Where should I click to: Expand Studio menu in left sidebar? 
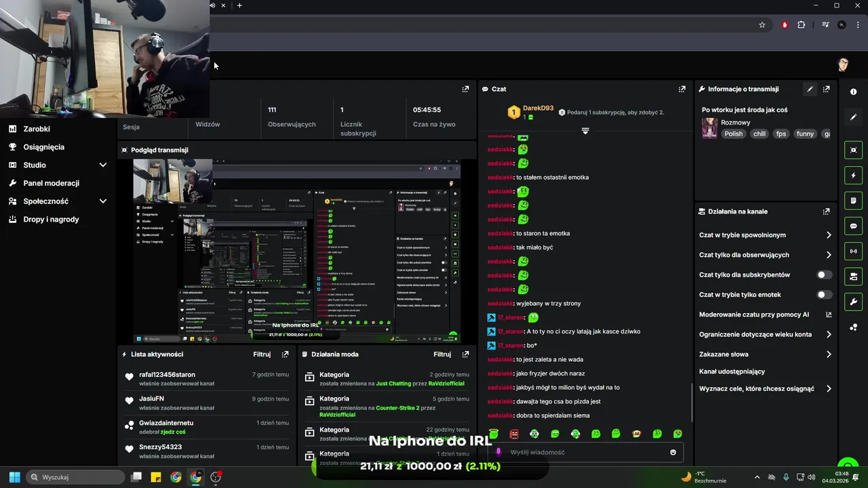click(x=103, y=165)
